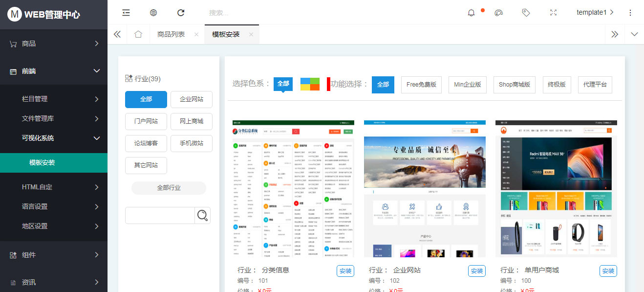Viewport: 644px width, 292px height.
Task: Enable the Free免费版 function filter
Action: click(421, 84)
